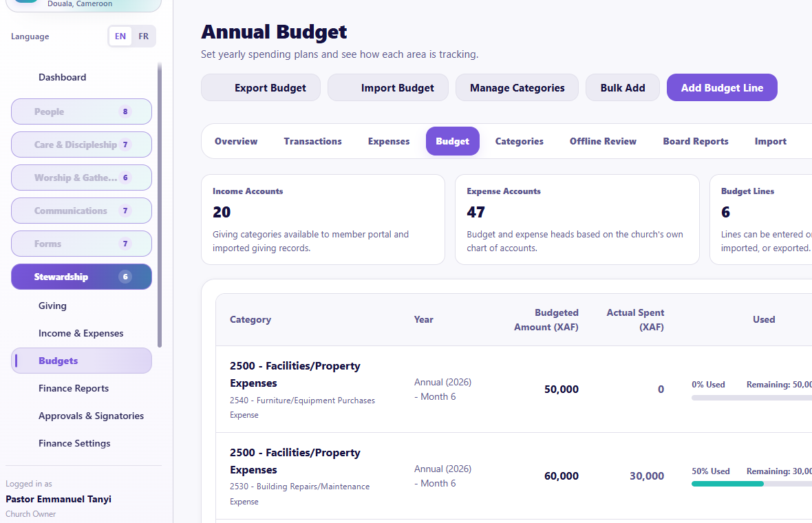Open the Categories tab

tap(520, 141)
